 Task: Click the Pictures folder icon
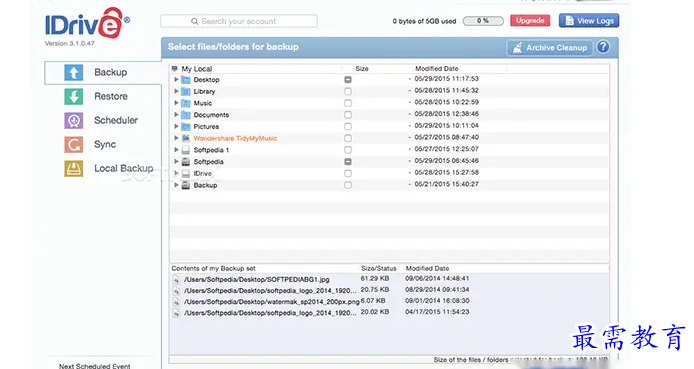point(186,127)
